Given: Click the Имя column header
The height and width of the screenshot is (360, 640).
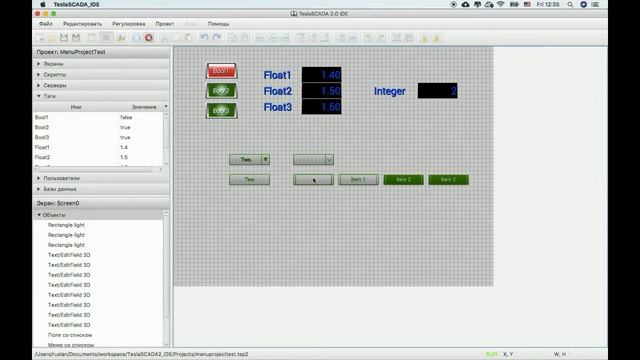Looking at the screenshot, I should 76,107.
